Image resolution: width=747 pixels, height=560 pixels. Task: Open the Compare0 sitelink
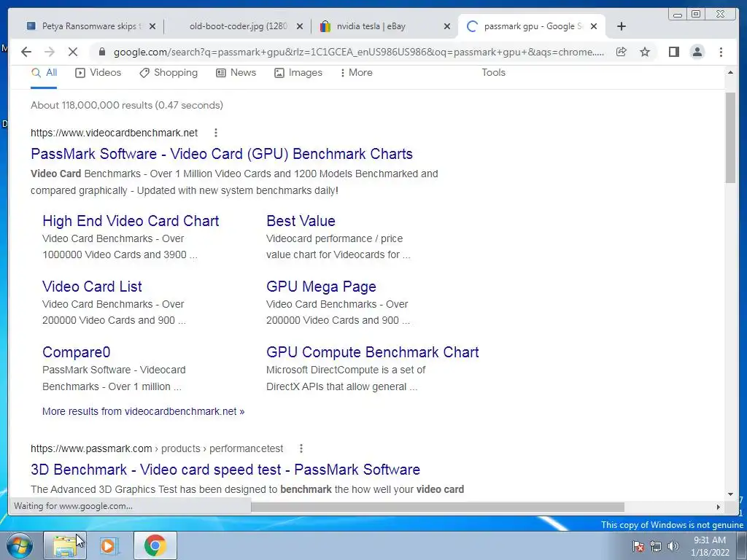click(x=76, y=352)
